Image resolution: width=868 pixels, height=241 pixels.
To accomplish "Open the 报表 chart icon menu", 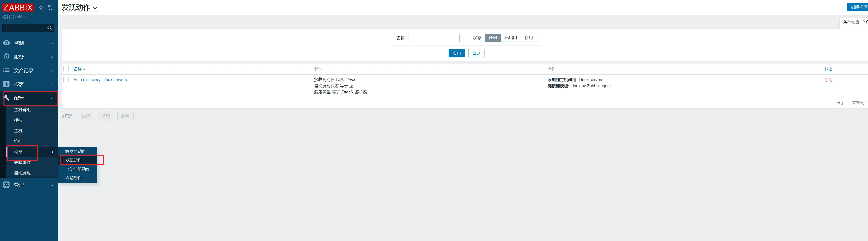I will point(6,84).
